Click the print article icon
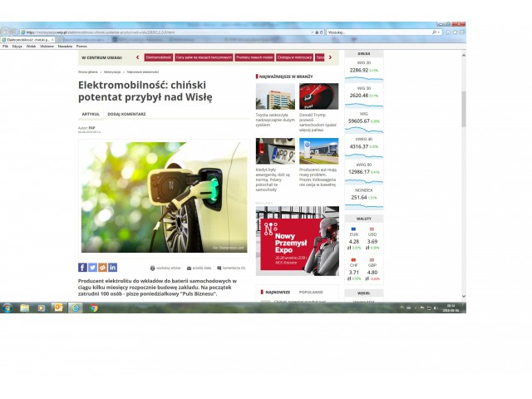532x399 pixels. click(153, 268)
